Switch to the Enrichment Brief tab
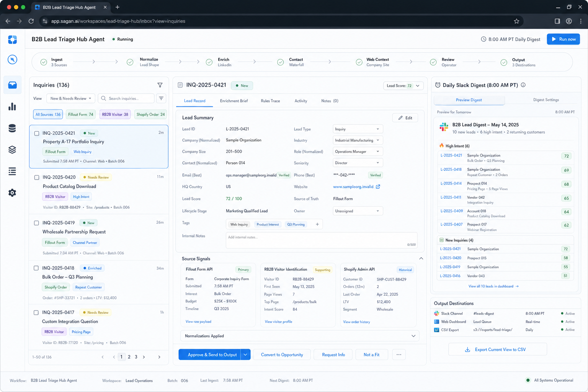Viewport: 588px width, 392px height. coord(234,101)
